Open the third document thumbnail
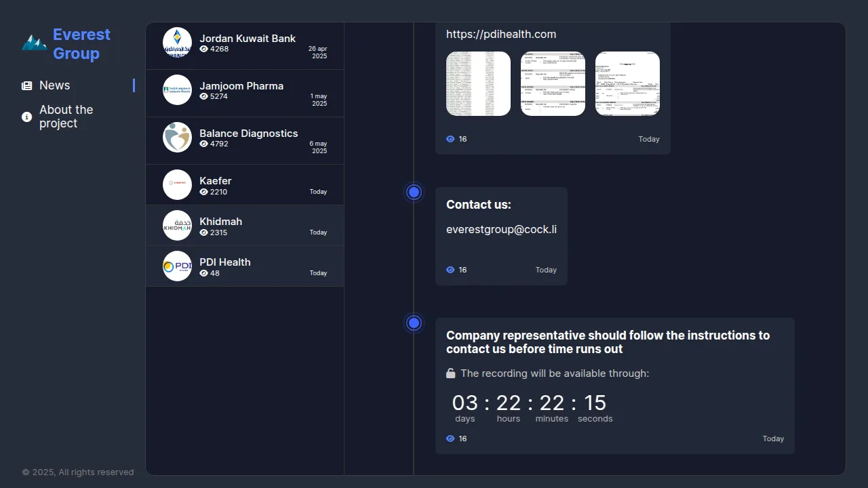The height and width of the screenshot is (488, 868). tap(627, 83)
